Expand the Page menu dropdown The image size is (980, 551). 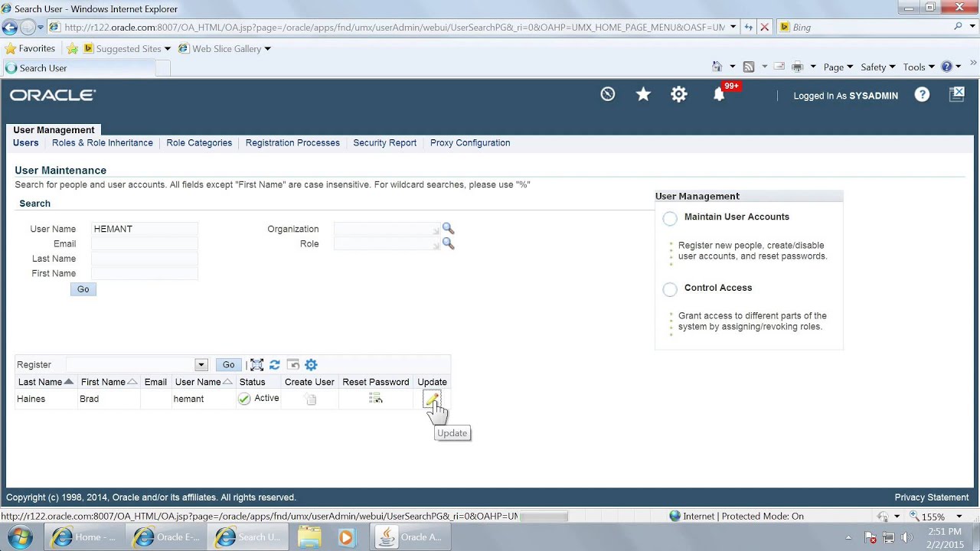pyautogui.click(x=838, y=67)
